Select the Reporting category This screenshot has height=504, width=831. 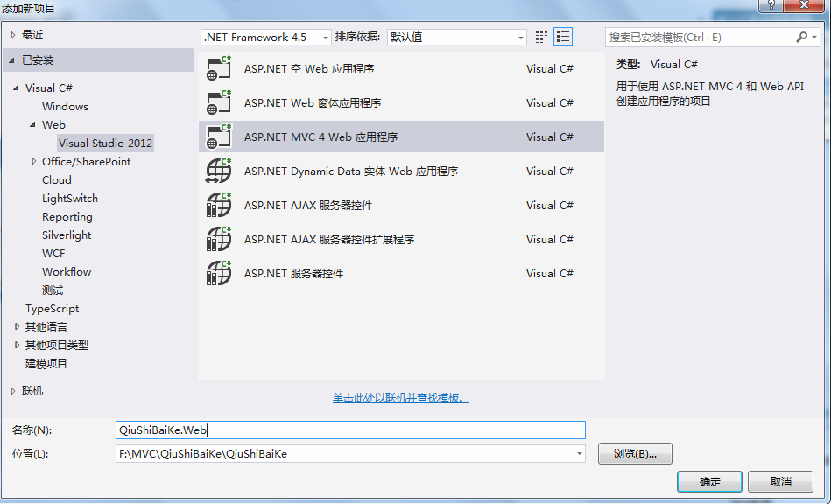(x=67, y=216)
